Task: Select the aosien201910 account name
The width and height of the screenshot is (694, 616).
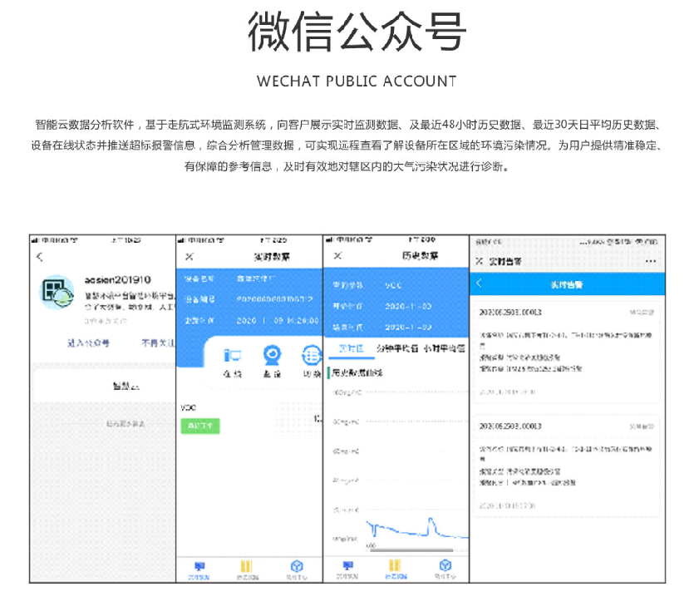Action: [x=118, y=280]
